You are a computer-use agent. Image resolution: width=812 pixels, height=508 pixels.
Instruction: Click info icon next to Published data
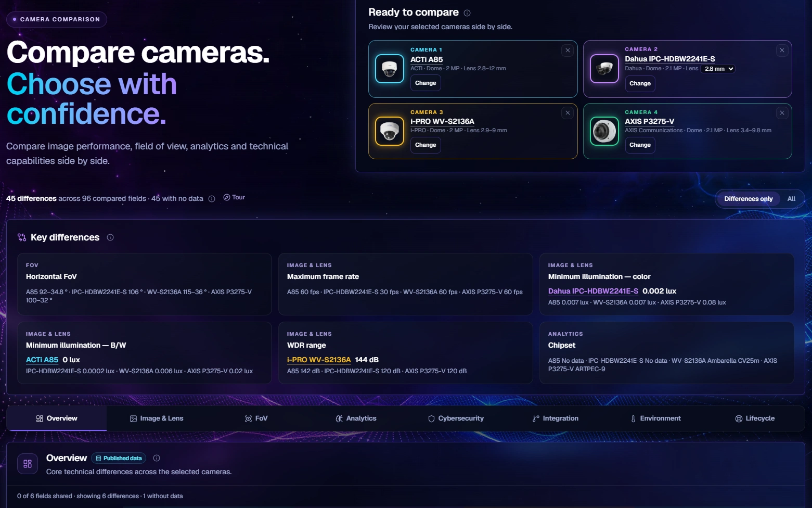click(x=157, y=458)
